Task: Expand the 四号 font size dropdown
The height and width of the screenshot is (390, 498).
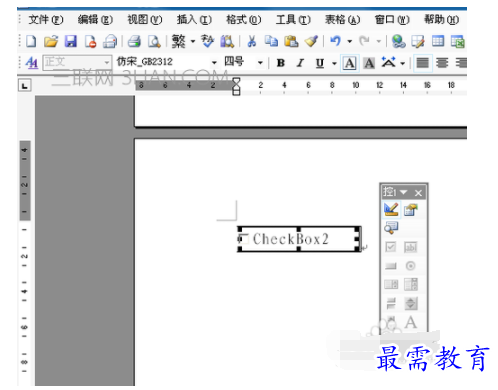Action: pos(260,62)
